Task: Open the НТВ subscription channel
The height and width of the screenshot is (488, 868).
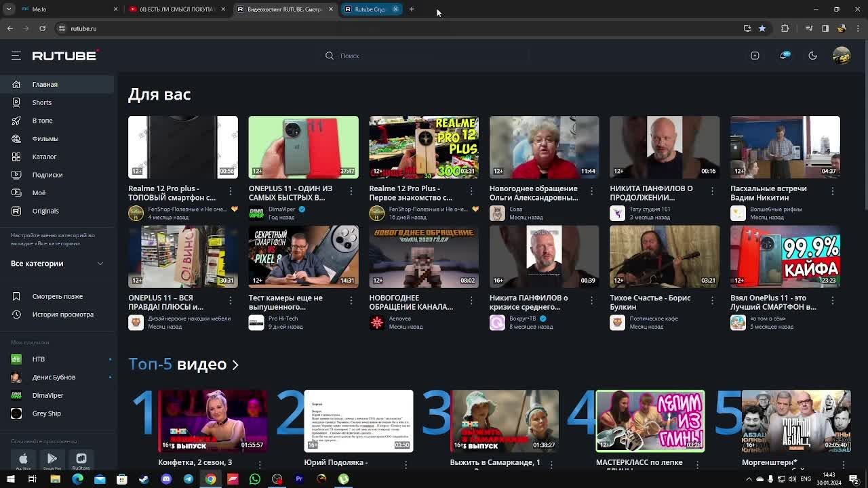Action: click(57, 359)
